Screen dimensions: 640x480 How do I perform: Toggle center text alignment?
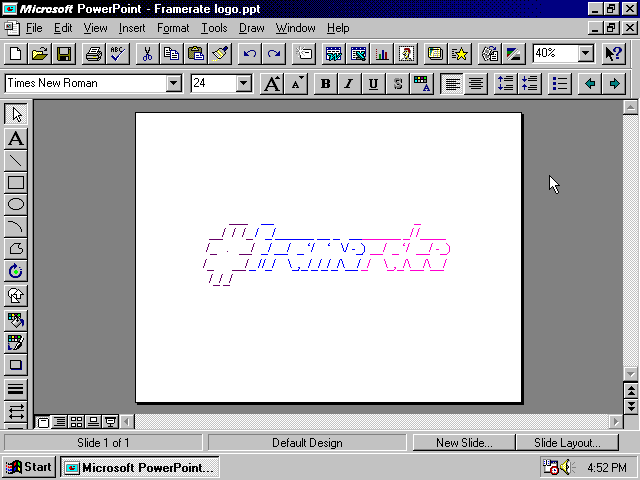tap(476, 84)
